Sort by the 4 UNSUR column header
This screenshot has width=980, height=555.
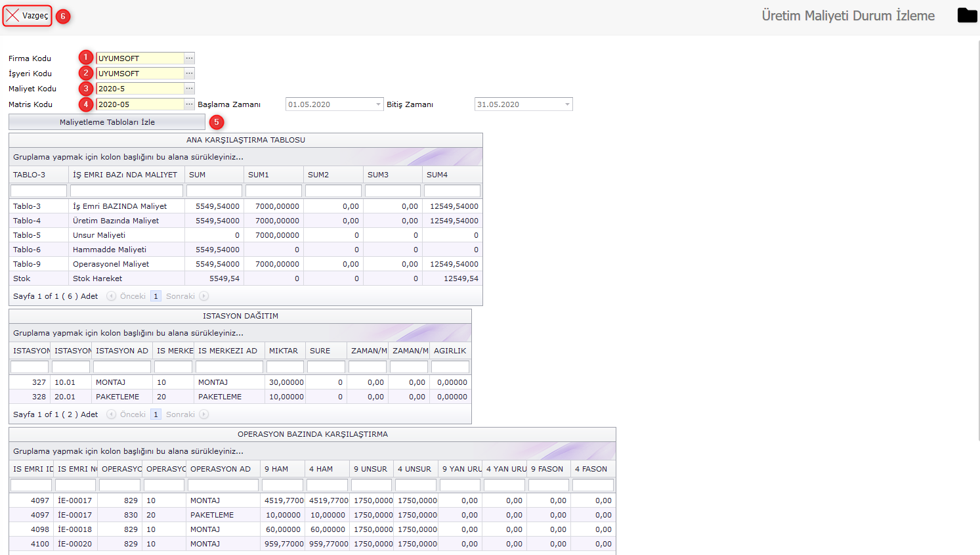(x=416, y=469)
